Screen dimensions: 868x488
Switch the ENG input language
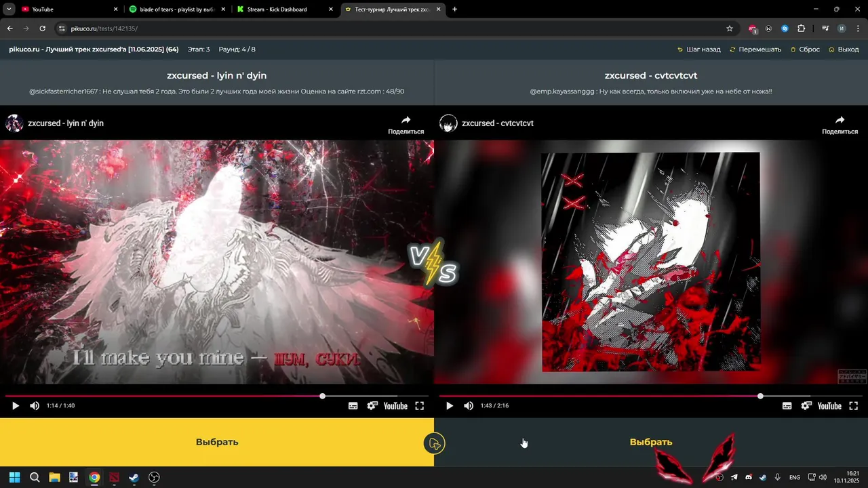[795, 477]
